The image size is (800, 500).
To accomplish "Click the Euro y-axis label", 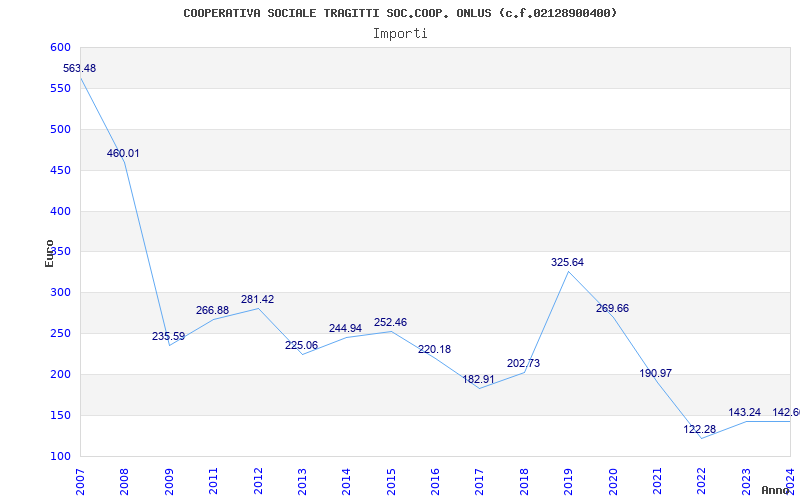I will click(49, 254).
